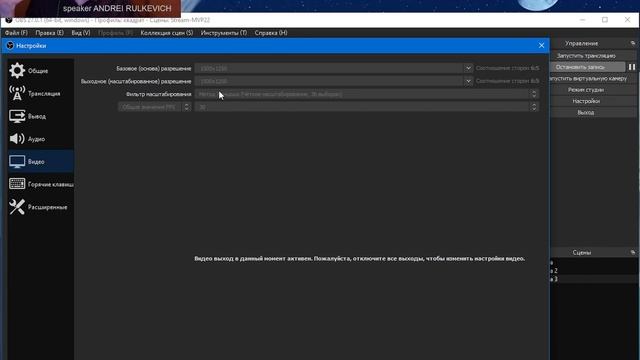This screenshot has width=640, height=360.
Task: Open the Файл menu
Action: (16, 33)
